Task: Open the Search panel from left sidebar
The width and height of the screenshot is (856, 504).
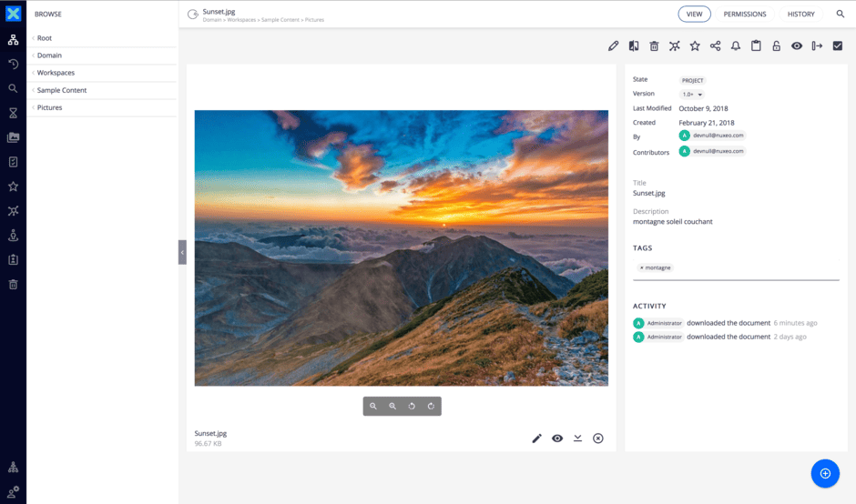Action: (13, 88)
